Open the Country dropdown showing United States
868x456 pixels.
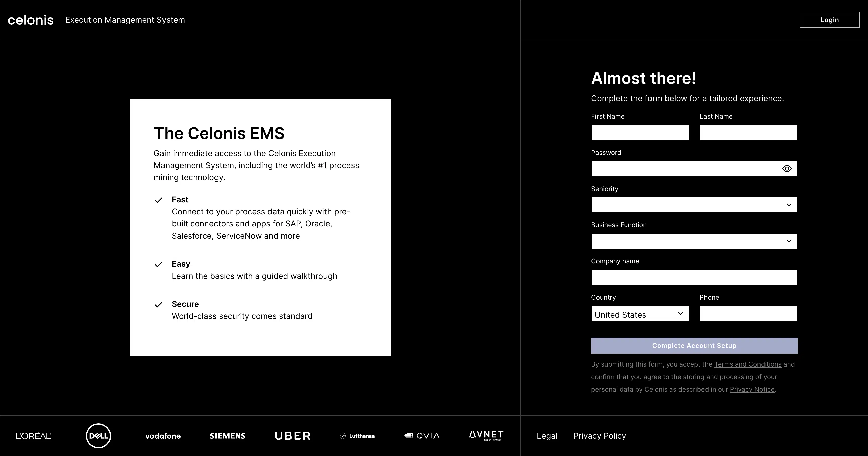(x=640, y=314)
